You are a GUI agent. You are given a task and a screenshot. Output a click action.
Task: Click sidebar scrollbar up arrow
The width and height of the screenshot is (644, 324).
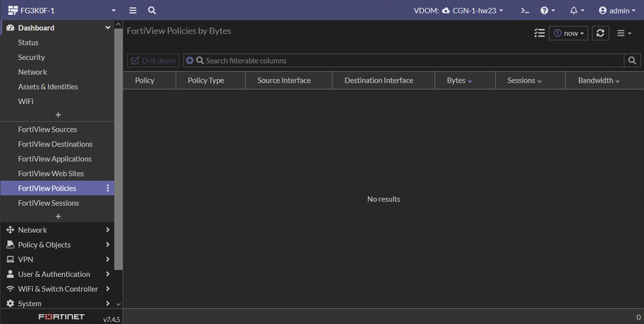(x=118, y=24)
